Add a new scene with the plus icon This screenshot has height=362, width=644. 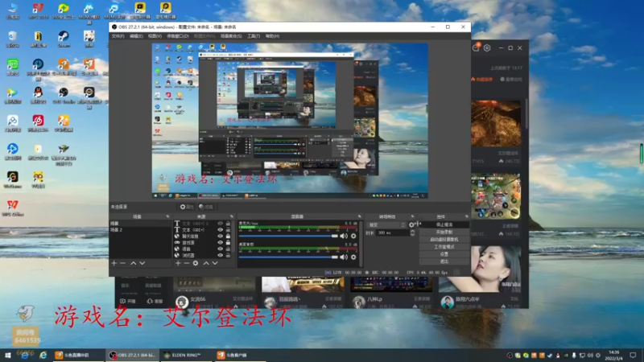pos(114,263)
